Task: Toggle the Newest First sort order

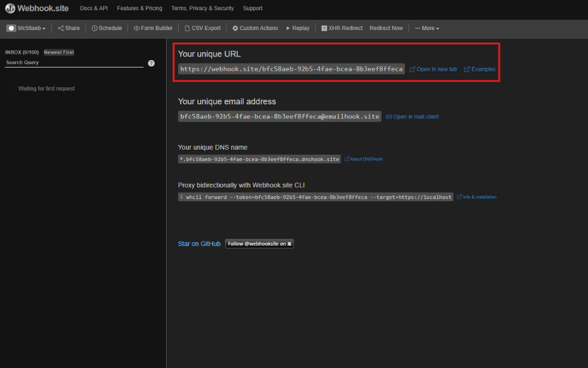Action: (59, 52)
